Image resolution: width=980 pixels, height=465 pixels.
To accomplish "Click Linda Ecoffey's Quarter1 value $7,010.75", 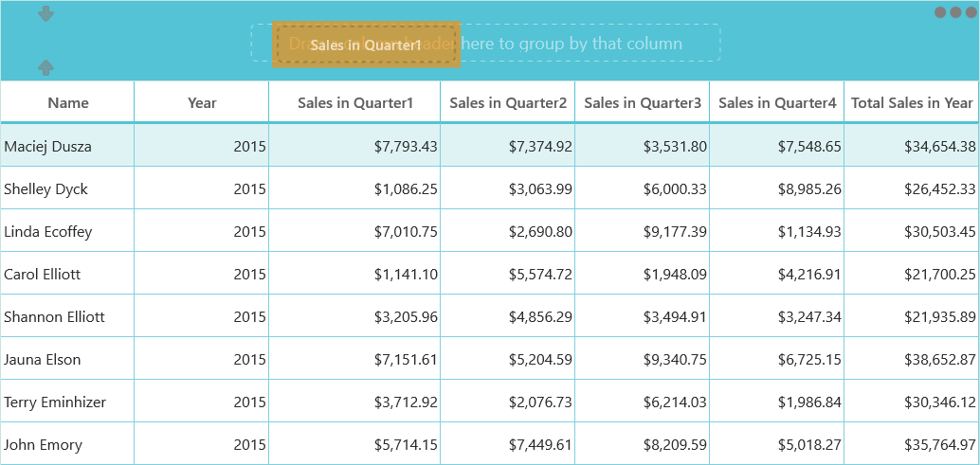I will coord(355,232).
